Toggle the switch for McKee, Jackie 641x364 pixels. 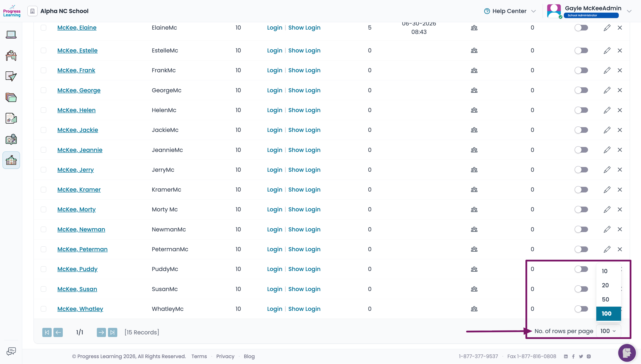pyautogui.click(x=581, y=130)
